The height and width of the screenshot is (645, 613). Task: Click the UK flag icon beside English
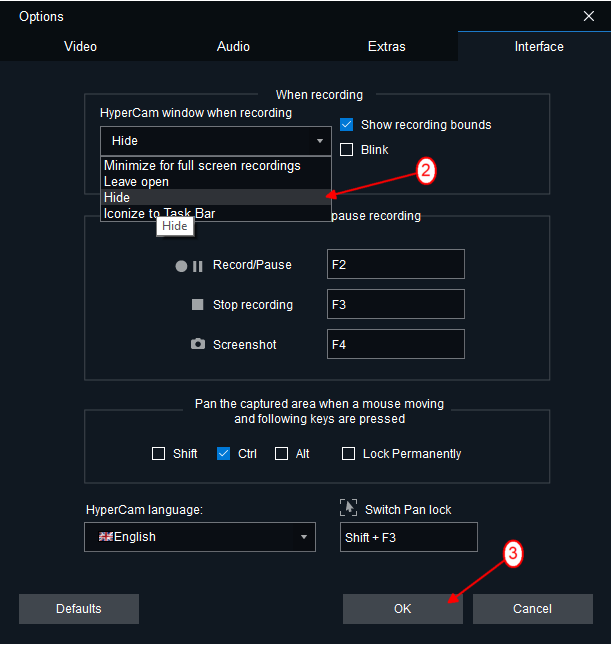tap(106, 536)
